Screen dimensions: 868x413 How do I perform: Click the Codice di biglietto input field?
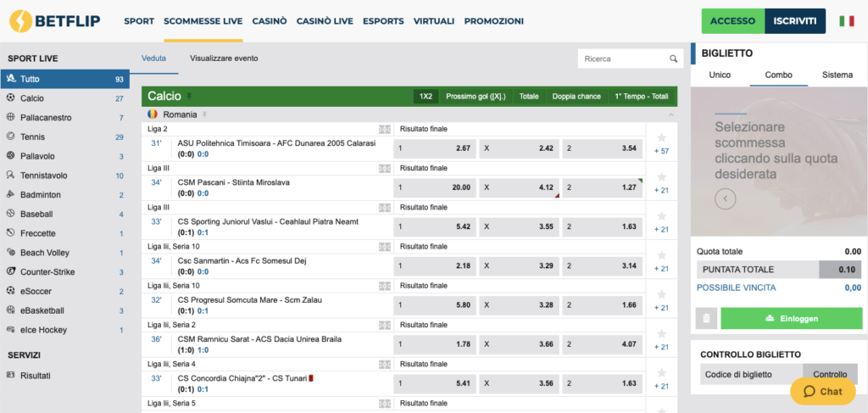[x=752, y=374]
